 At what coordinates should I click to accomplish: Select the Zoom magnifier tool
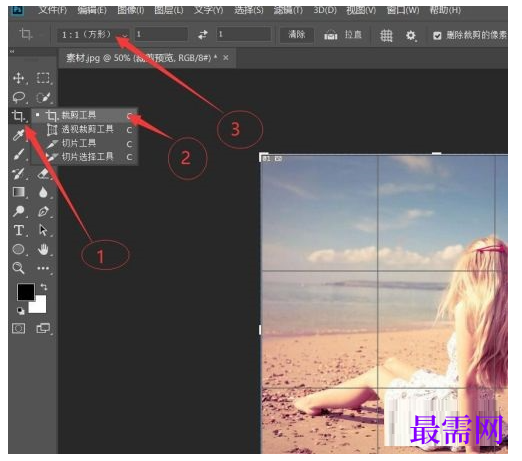(x=18, y=268)
